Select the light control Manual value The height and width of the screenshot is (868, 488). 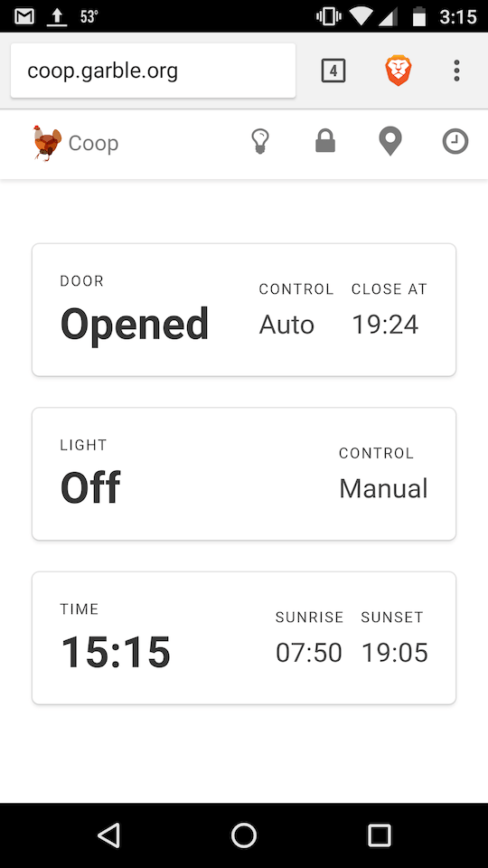[x=383, y=488]
